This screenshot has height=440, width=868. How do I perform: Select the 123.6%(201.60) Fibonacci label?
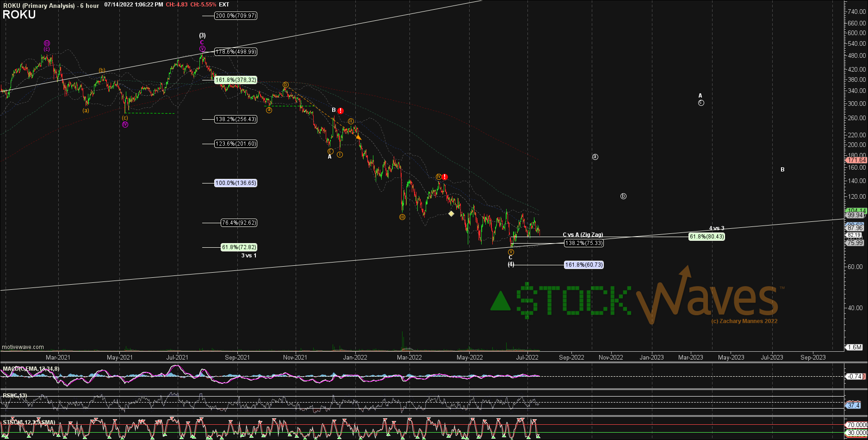pyautogui.click(x=236, y=144)
